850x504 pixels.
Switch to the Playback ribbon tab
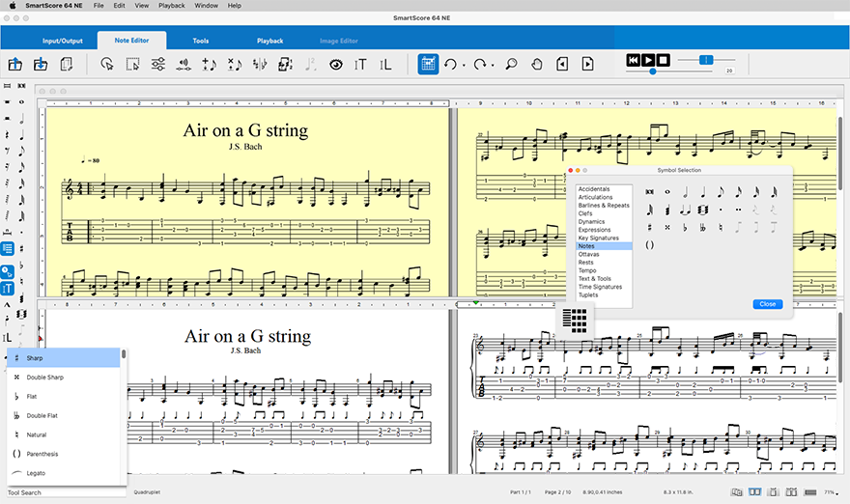(269, 41)
